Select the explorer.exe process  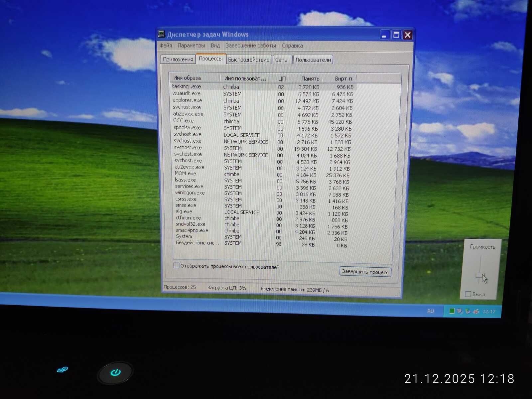263,101
